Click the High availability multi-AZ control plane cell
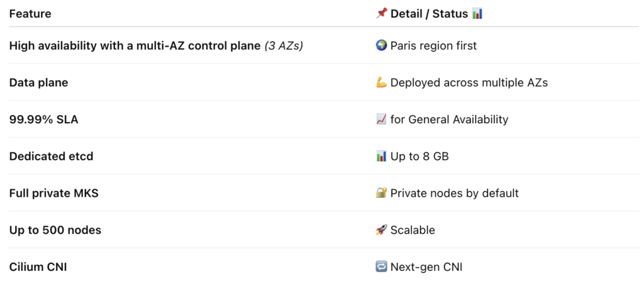The height and width of the screenshot is (286, 644). point(156,45)
